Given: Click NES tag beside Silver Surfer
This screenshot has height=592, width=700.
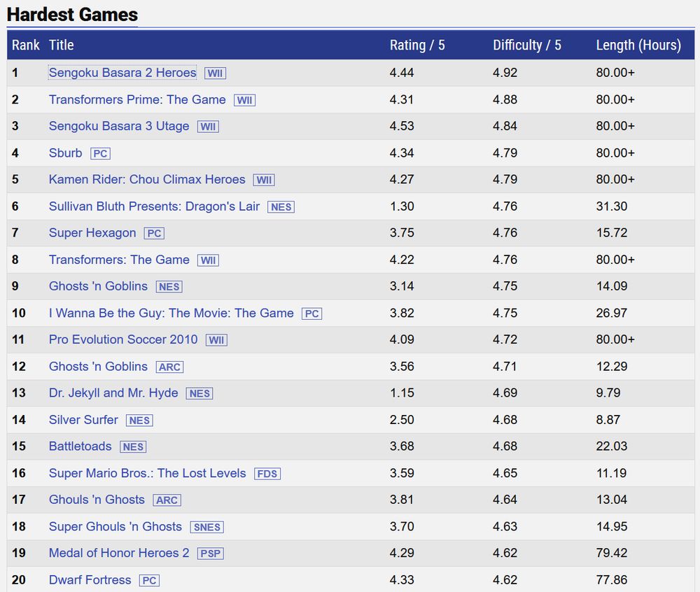Looking at the screenshot, I should [x=140, y=421].
